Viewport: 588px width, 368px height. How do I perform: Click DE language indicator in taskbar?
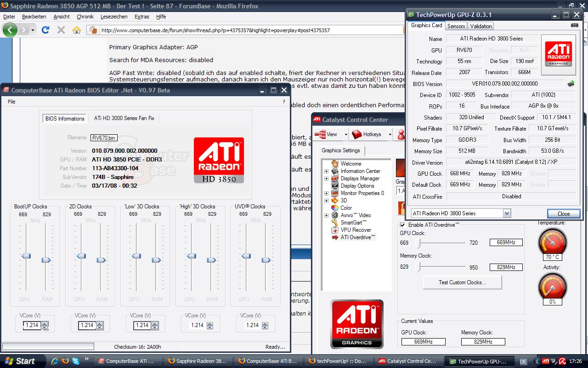pyautogui.click(x=523, y=362)
